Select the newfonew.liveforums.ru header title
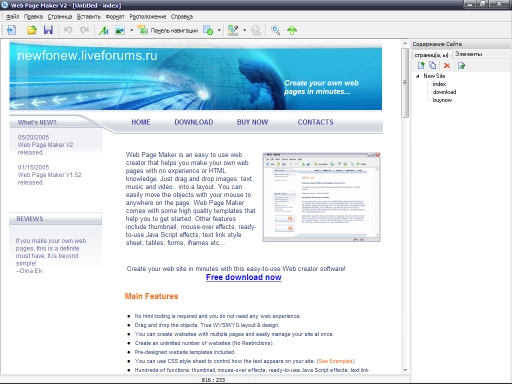This screenshot has width=512, height=384. [x=87, y=55]
